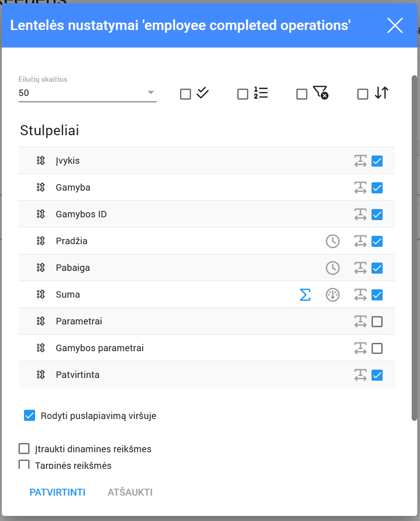Click the width icon in Gamybos ID row
This screenshot has width=420, height=521.
(x=360, y=215)
